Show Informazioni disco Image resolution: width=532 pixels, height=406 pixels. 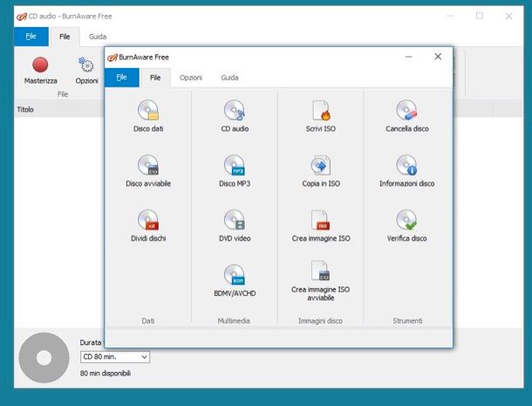pyautogui.click(x=406, y=171)
